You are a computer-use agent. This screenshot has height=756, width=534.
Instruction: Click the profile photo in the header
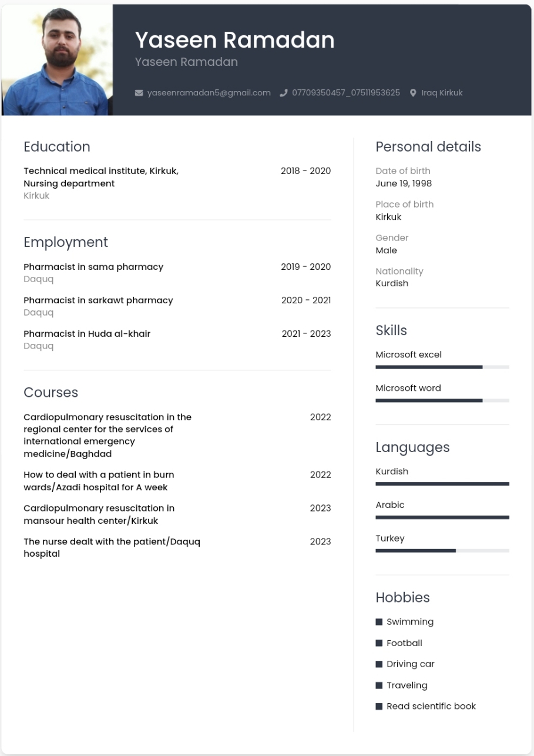click(x=57, y=60)
